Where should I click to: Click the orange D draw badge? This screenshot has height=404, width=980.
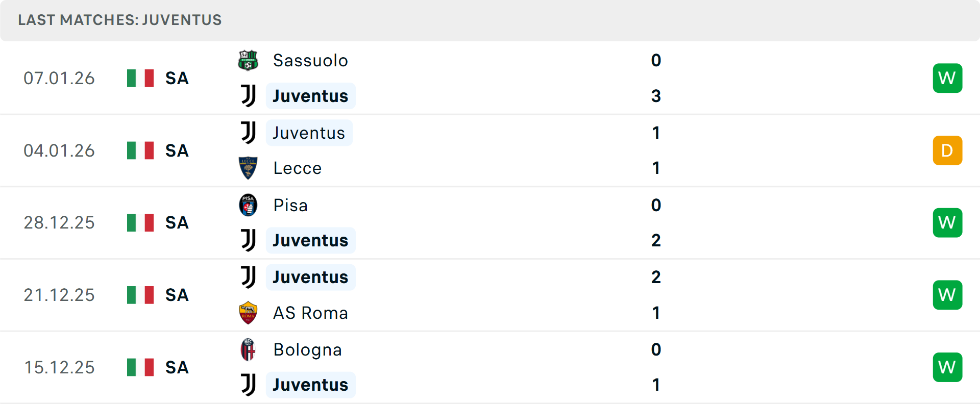947,150
